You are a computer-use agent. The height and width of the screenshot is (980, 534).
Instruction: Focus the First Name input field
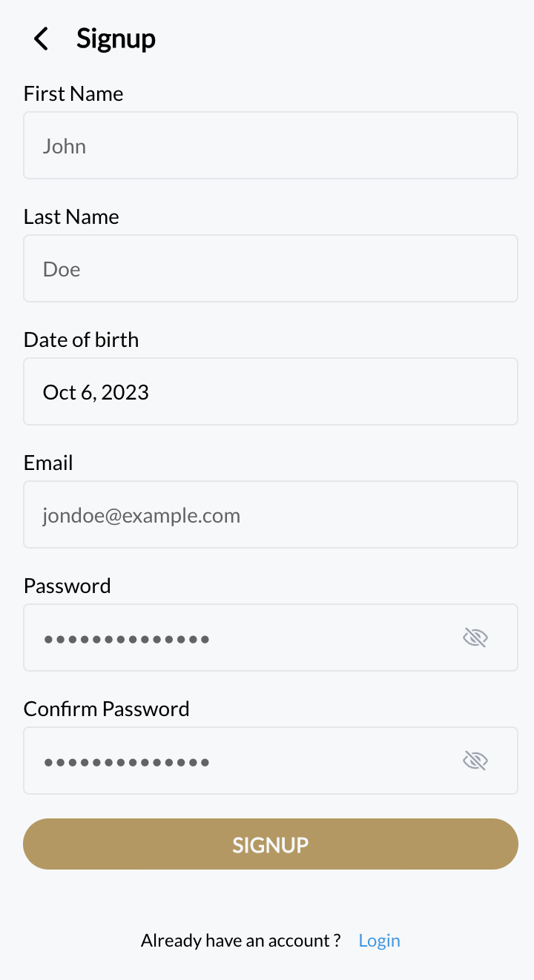[270, 145]
